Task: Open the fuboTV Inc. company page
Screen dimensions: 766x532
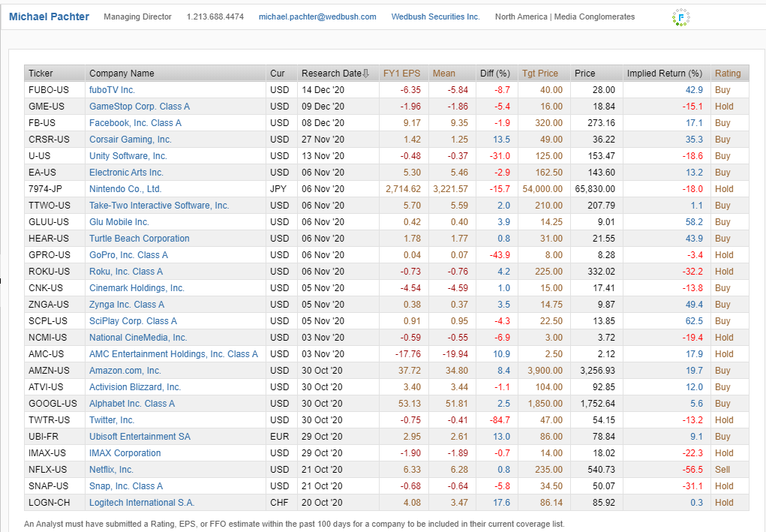Action: pos(111,89)
